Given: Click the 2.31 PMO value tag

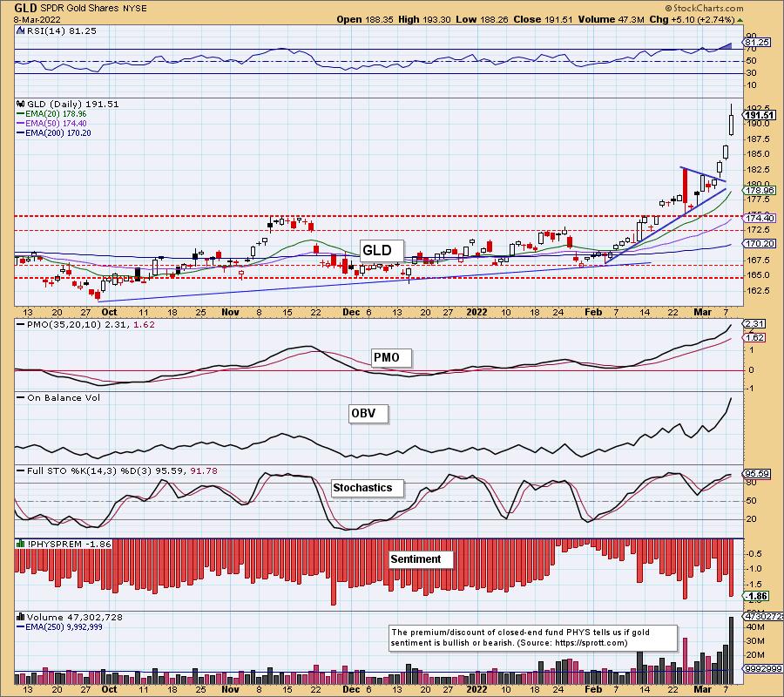Looking at the screenshot, I should coord(754,324).
